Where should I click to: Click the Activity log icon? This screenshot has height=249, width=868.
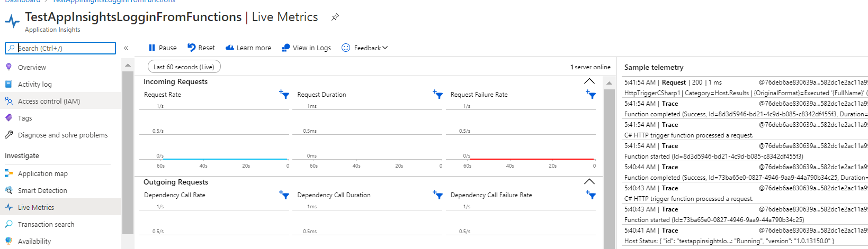8,84
